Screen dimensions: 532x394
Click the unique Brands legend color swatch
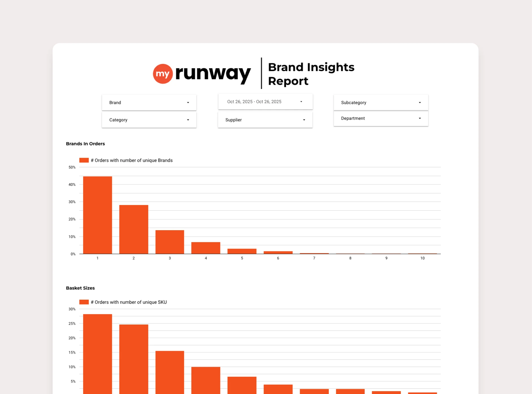coord(84,160)
